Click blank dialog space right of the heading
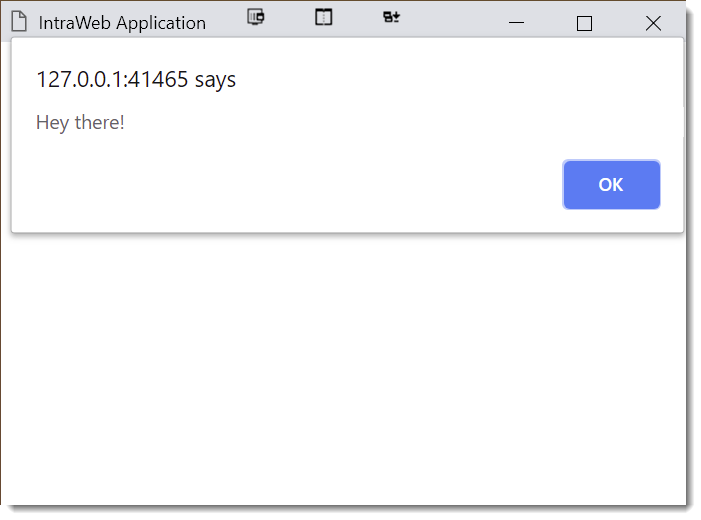Viewport: 701px width, 520px height. pyautogui.click(x=450, y=80)
